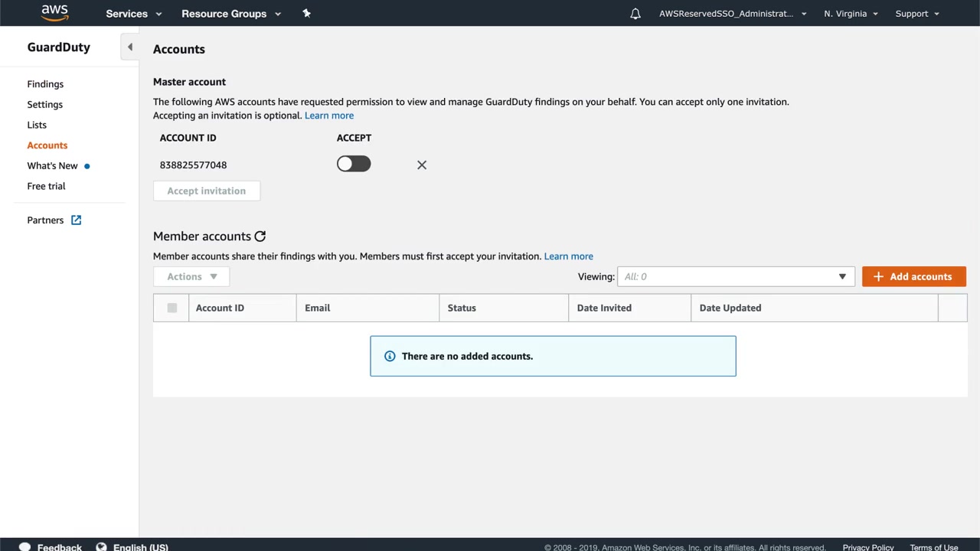
Task: Open Partners external link icon
Action: click(x=76, y=220)
